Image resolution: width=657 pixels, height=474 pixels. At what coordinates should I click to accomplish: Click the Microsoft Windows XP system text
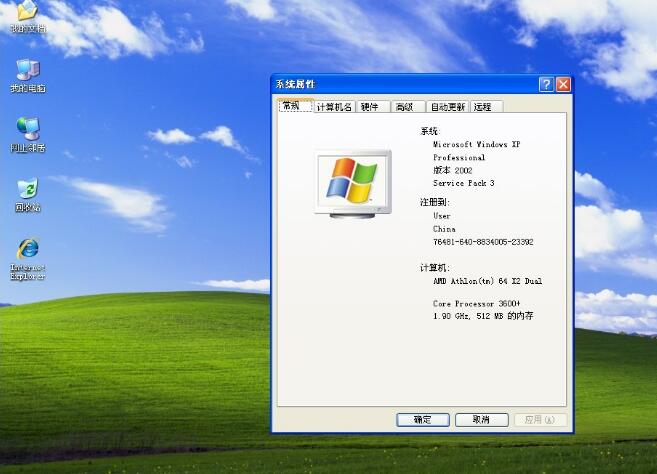(476, 145)
